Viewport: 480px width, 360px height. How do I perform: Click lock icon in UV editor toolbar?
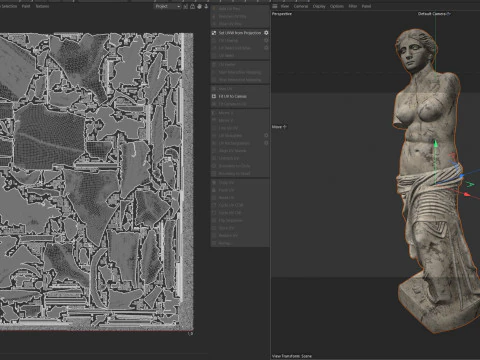tap(192, 6)
